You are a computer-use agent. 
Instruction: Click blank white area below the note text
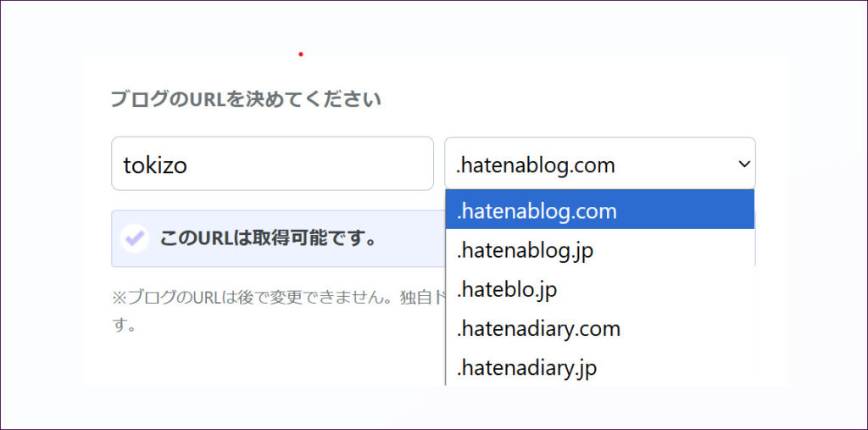271,360
